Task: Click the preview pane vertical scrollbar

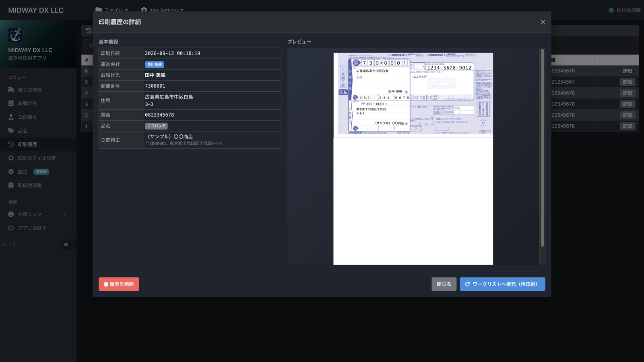Action: pyautogui.click(x=542, y=148)
